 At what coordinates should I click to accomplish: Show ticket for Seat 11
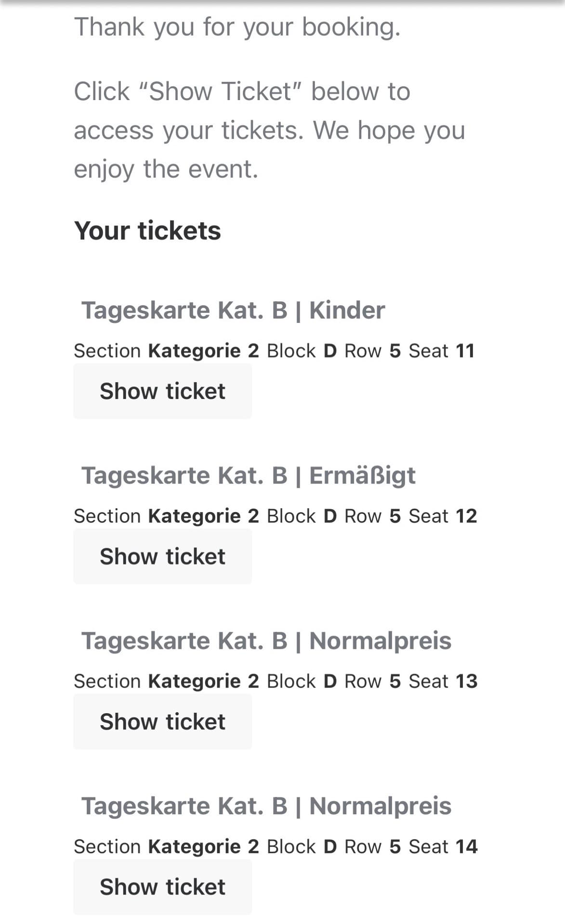[162, 391]
